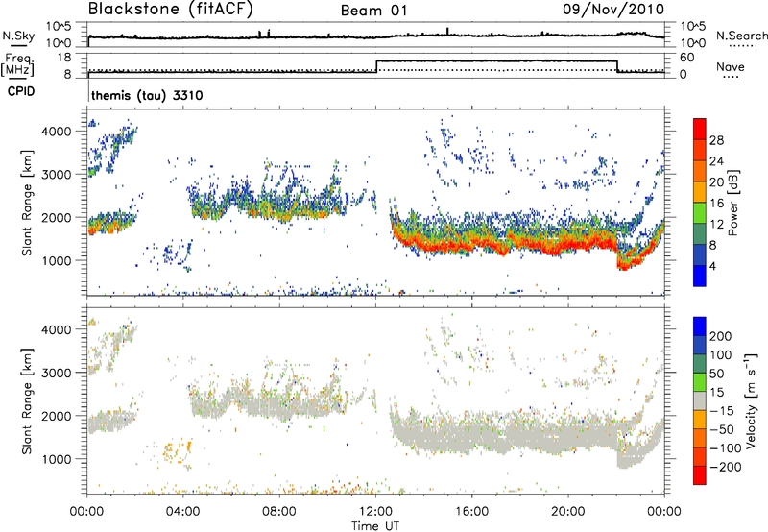Click the "200" label on Velocity colorbar
Screen dimensions: 768x532
[x=721, y=336]
